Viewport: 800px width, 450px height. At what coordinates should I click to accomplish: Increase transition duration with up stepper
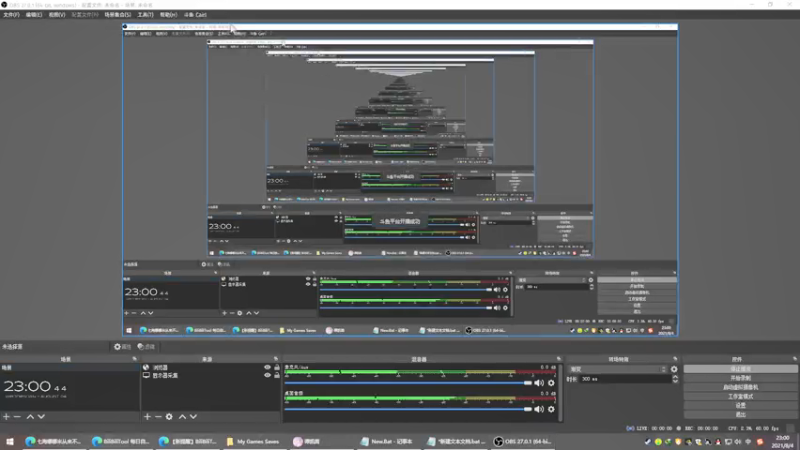point(675,377)
